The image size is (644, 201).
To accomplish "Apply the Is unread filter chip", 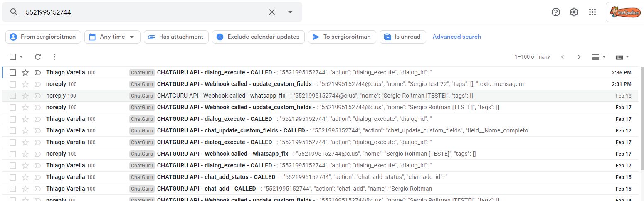I will click(x=402, y=37).
